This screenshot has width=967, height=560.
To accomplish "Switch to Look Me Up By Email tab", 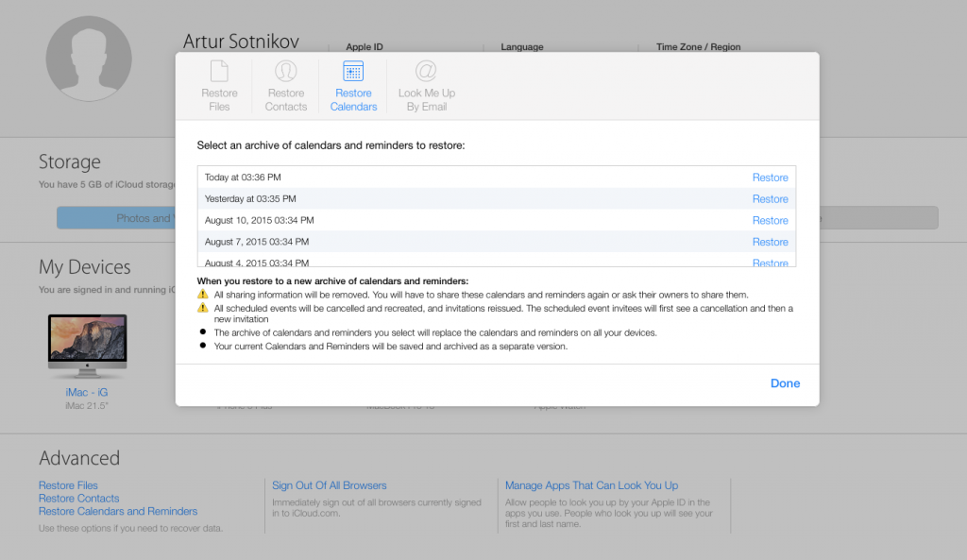I will (x=426, y=100).
